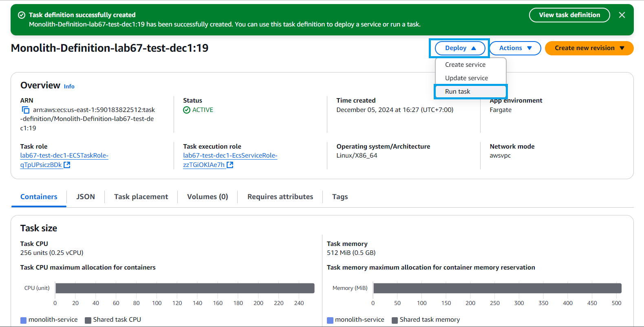Screen dimensions: 644x327
Task: Click the external link icon beside the task role
Action: tap(67, 165)
